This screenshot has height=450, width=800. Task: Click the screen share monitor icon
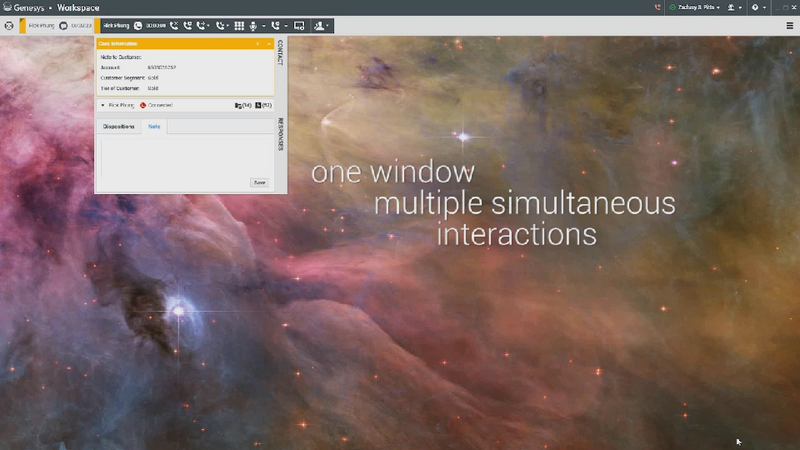pos(299,26)
